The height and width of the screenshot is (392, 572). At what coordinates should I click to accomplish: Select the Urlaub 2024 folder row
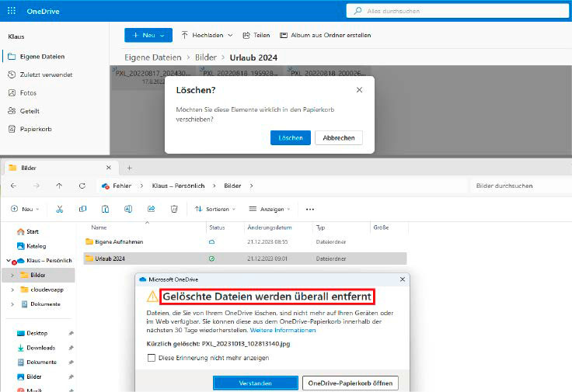click(245, 258)
